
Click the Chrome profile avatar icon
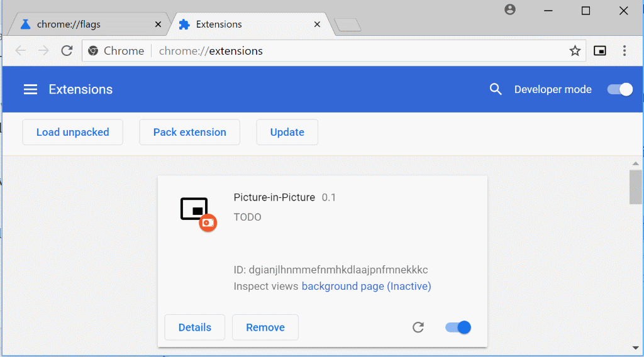tap(510, 10)
